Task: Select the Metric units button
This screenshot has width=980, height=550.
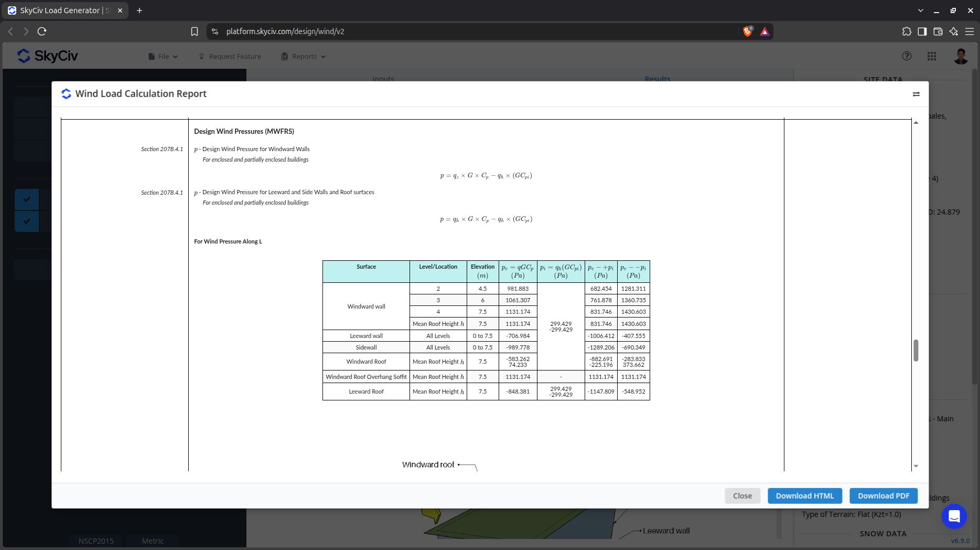Action: coord(153,541)
